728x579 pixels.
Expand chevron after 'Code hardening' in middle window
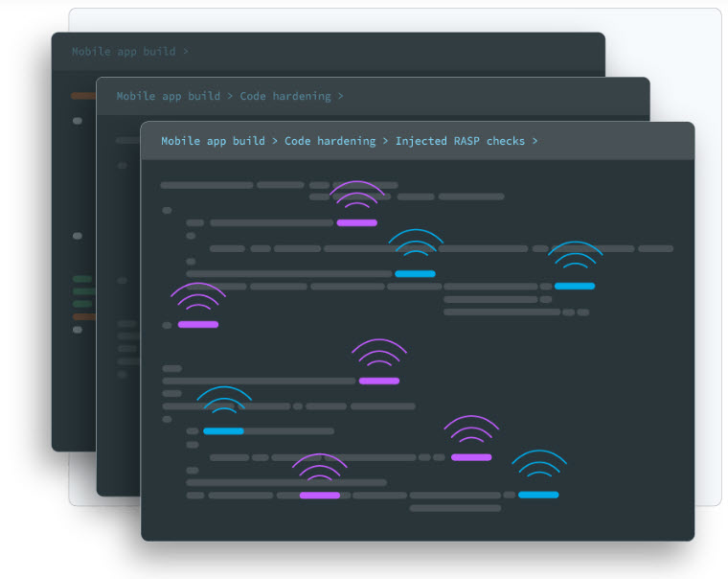click(x=341, y=96)
